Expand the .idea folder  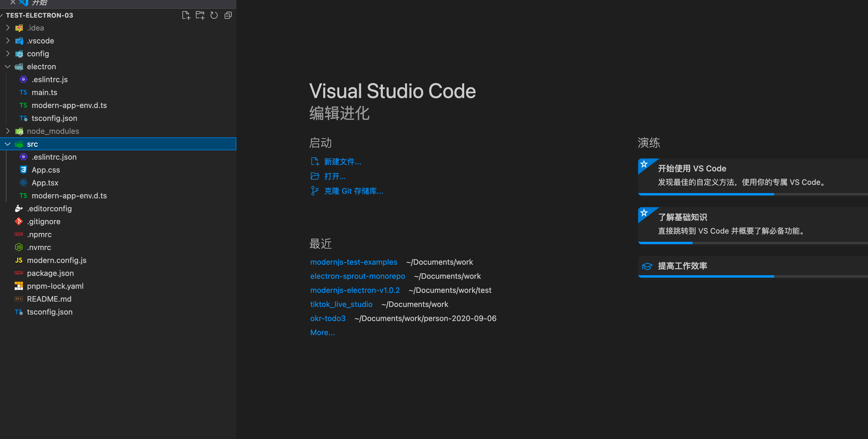(x=8, y=28)
